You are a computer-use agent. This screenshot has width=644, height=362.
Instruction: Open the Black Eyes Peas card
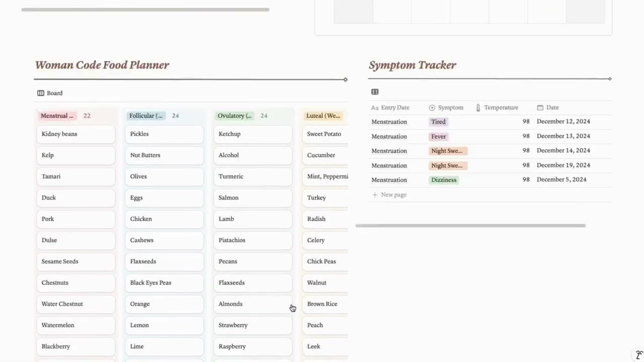point(165,283)
